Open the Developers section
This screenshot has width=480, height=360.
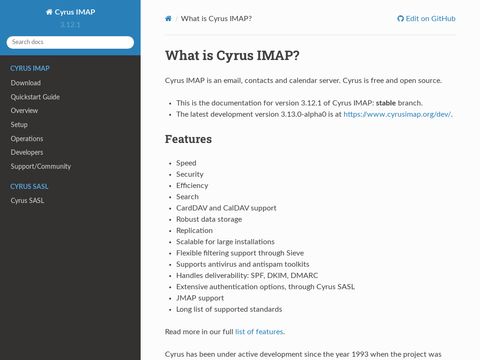[27, 152]
